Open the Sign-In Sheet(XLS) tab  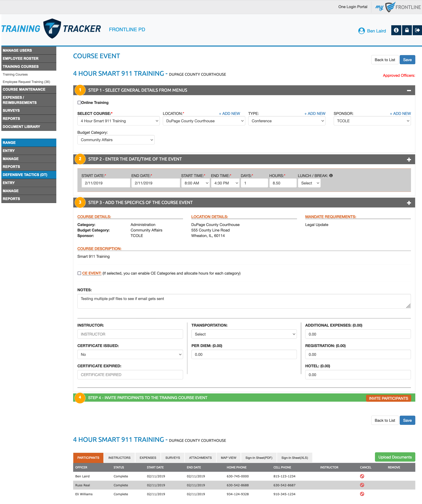click(294, 458)
